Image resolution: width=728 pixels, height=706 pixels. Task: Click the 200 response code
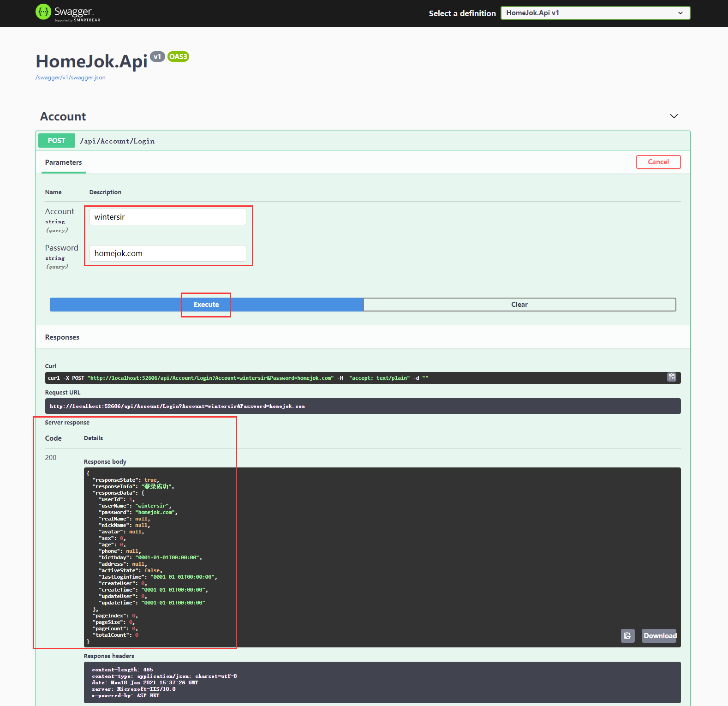coord(51,458)
